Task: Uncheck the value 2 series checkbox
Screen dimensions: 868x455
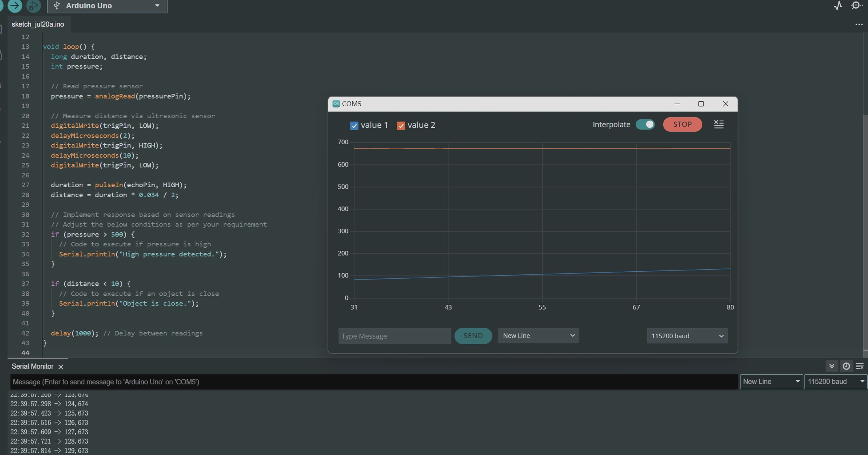Action: (401, 125)
